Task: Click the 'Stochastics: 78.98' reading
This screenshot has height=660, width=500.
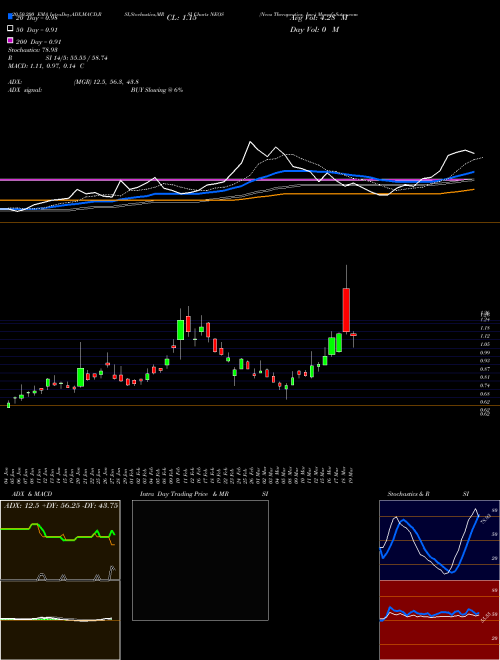Action: pyautogui.click(x=32, y=50)
